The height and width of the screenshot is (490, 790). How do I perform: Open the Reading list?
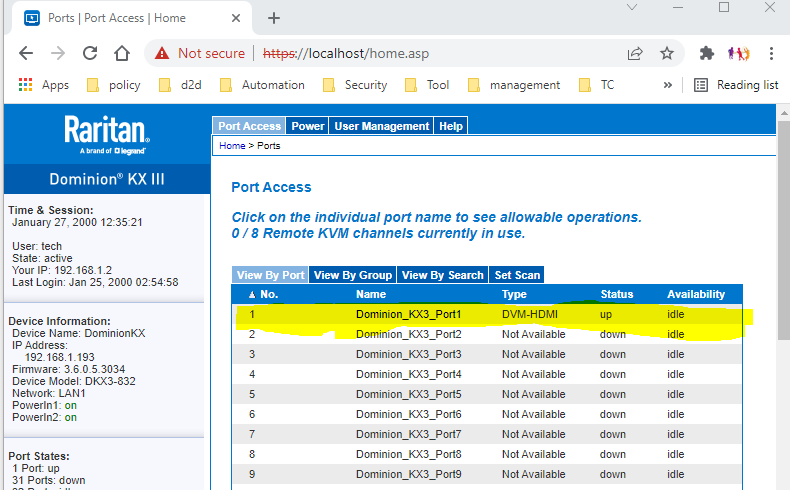[x=736, y=85]
